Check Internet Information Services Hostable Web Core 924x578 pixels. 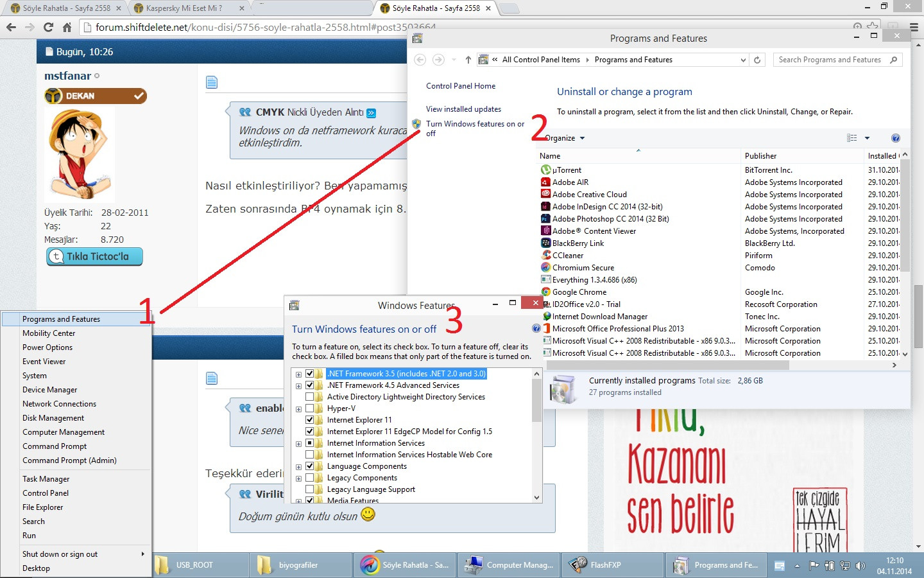[310, 455]
